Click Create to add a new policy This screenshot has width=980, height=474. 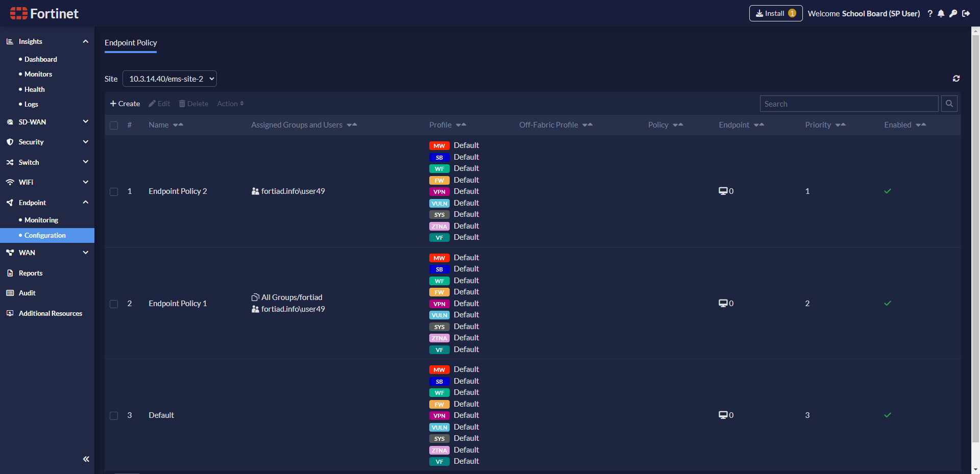click(125, 104)
